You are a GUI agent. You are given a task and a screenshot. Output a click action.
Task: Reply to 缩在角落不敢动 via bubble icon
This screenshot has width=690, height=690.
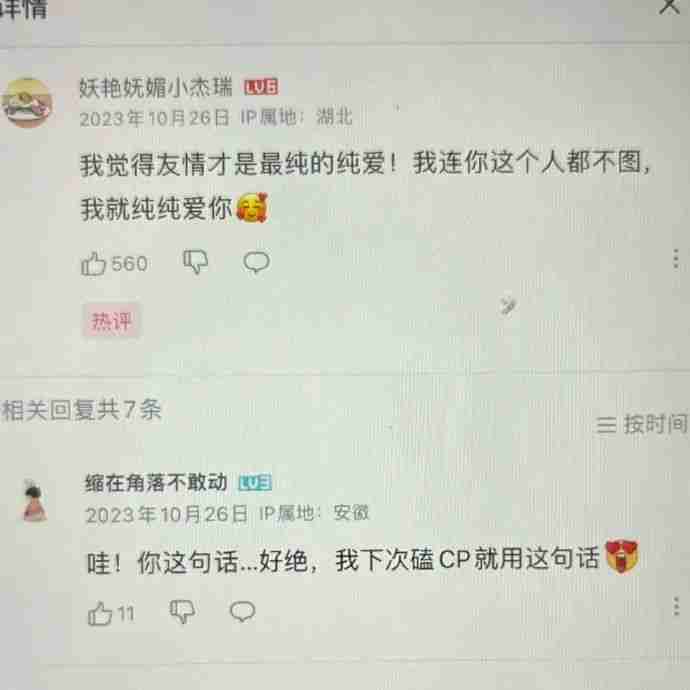(242, 611)
